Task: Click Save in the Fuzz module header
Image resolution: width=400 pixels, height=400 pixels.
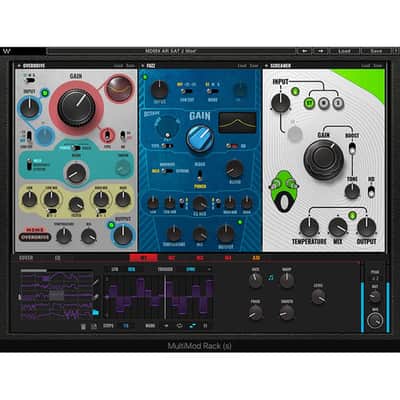Action: (x=254, y=66)
